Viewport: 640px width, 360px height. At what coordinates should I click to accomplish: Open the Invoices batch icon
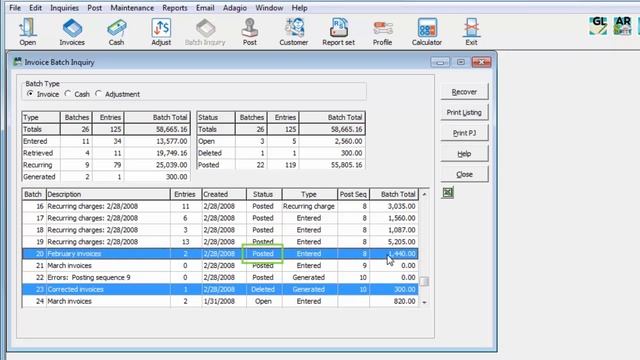(72, 32)
